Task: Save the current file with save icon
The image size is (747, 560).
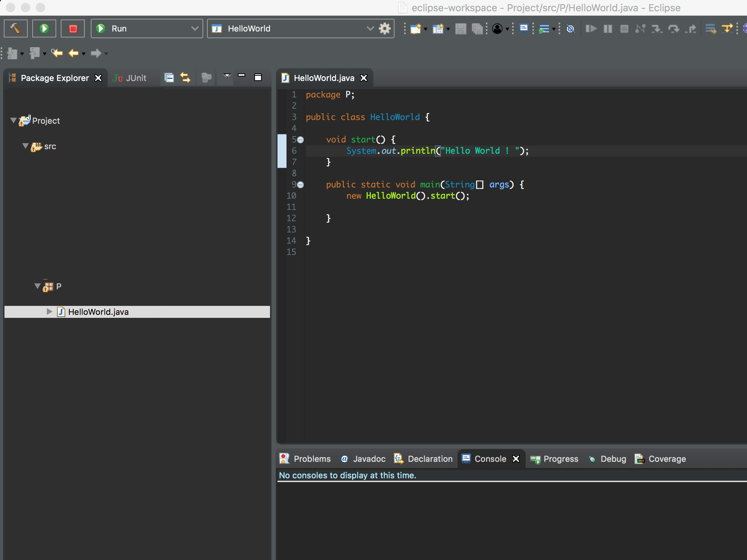Action: click(460, 28)
